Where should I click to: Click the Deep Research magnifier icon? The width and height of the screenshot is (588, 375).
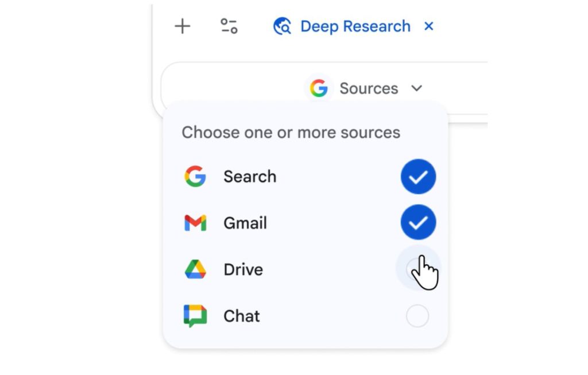(283, 26)
